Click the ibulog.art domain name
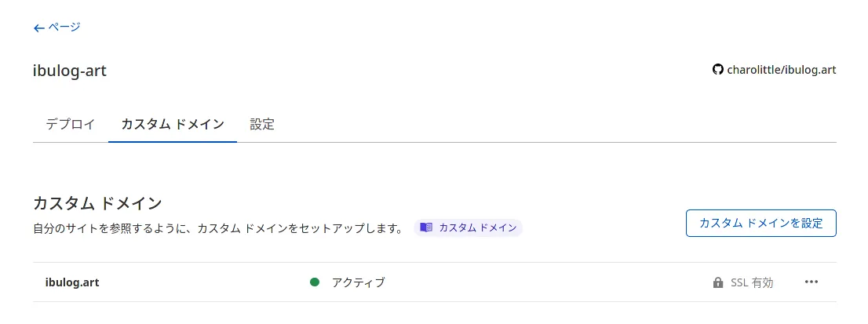The image size is (868, 324). [x=72, y=282]
